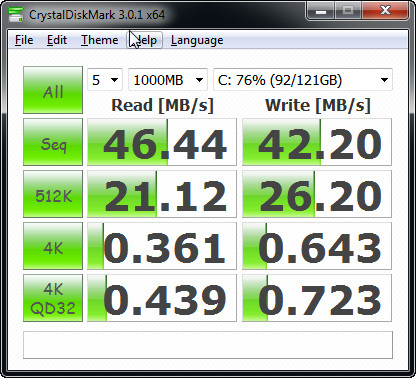Open the File menu

pyautogui.click(x=24, y=40)
